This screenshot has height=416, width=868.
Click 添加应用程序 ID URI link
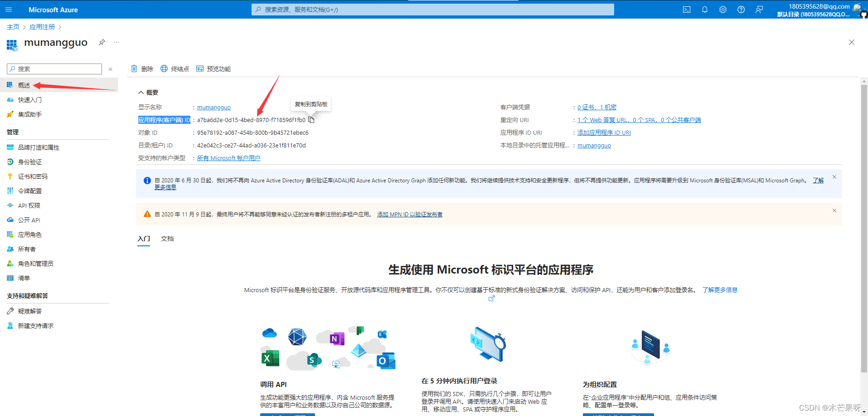[604, 133]
